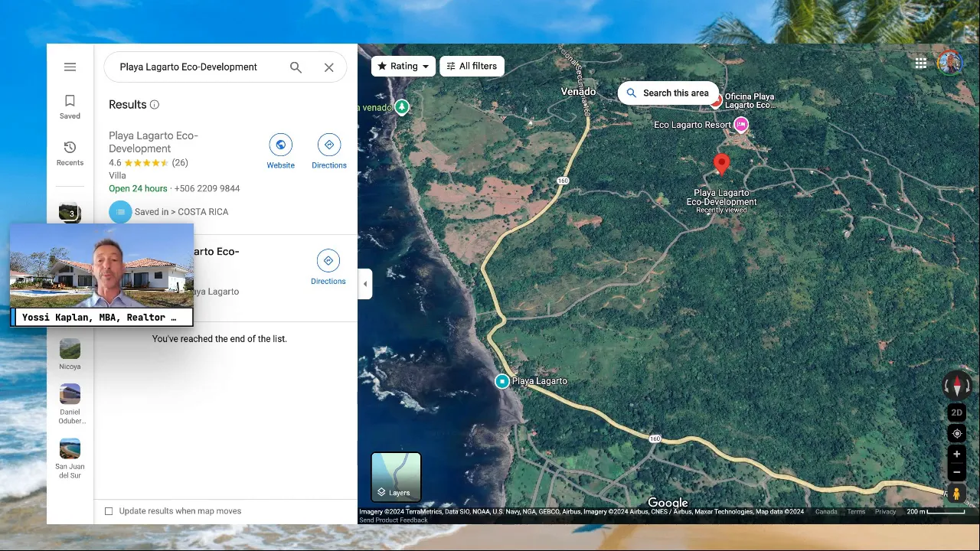Click the Canada link in the footer
Image resolution: width=980 pixels, height=551 pixels.
point(826,512)
